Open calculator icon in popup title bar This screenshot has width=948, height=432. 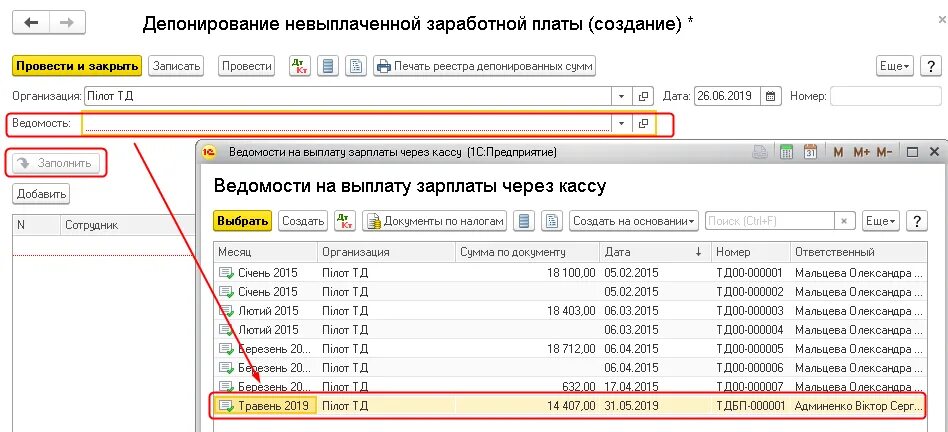pyautogui.click(x=787, y=152)
